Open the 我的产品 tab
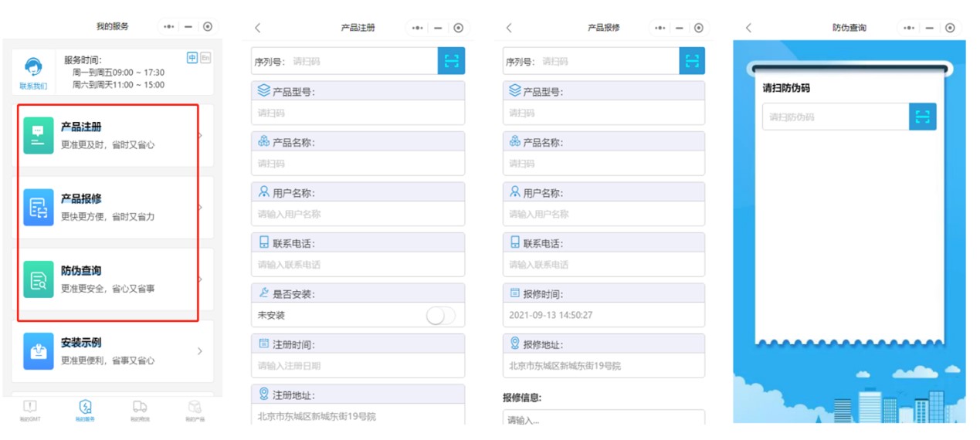This screenshot has width=980, height=440. 195,409
